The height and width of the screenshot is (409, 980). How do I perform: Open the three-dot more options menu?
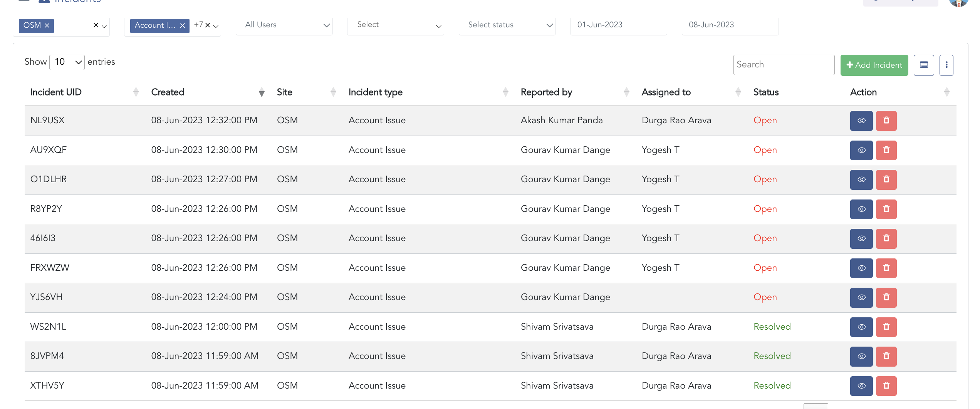point(946,65)
